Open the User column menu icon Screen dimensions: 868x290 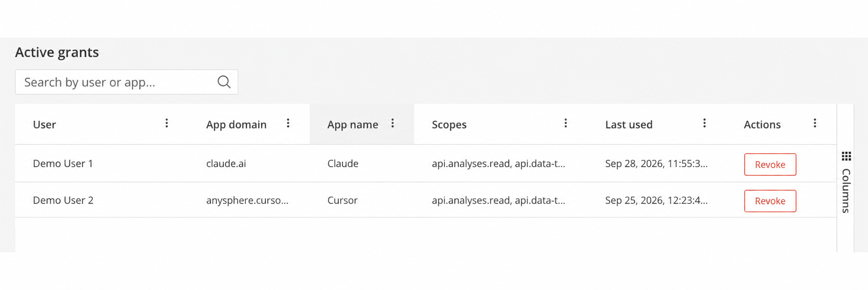(166, 123)
